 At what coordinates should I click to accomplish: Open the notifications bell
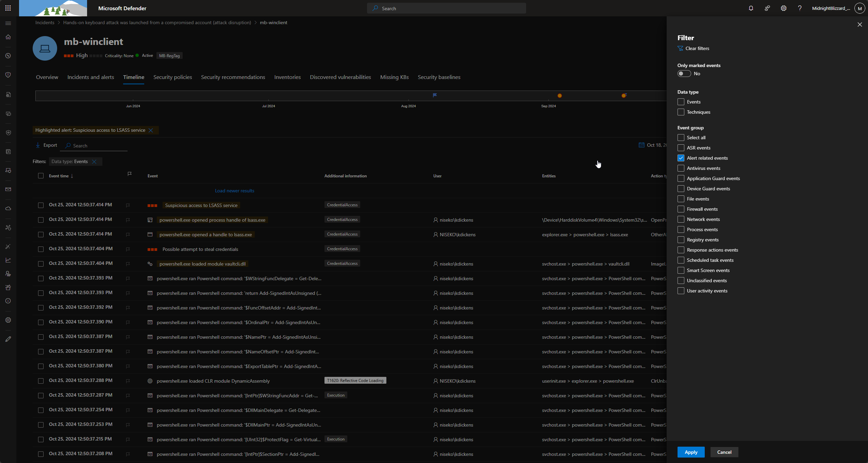pos(750,8)
